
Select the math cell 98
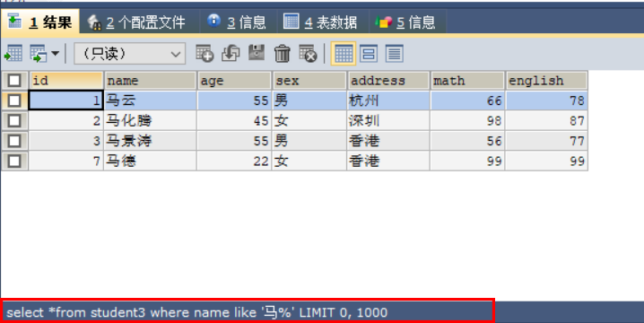pyautogui.click(x=467, y=121)
